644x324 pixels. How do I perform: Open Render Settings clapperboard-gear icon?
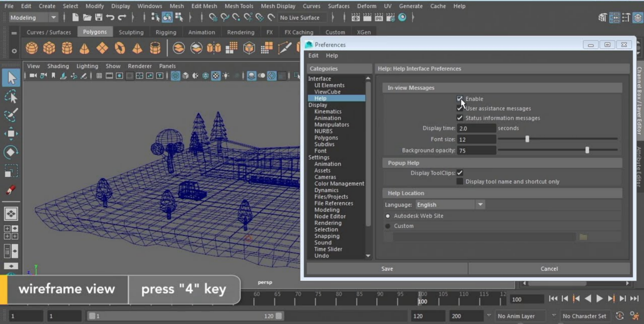[x=390, y=18]
